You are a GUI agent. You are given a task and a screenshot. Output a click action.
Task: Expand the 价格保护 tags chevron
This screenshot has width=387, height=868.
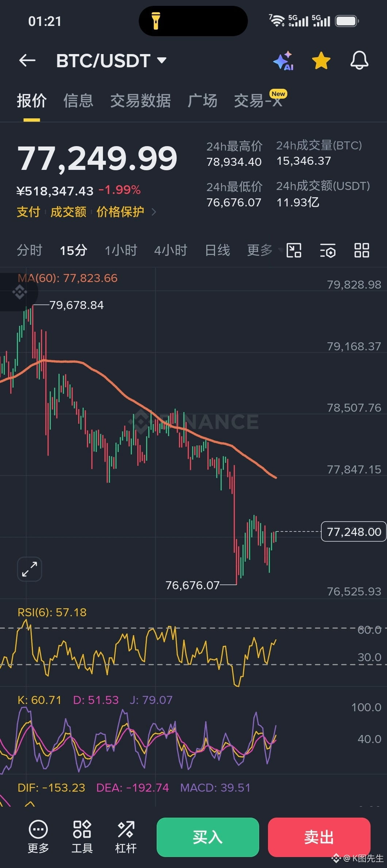point(154,212)
